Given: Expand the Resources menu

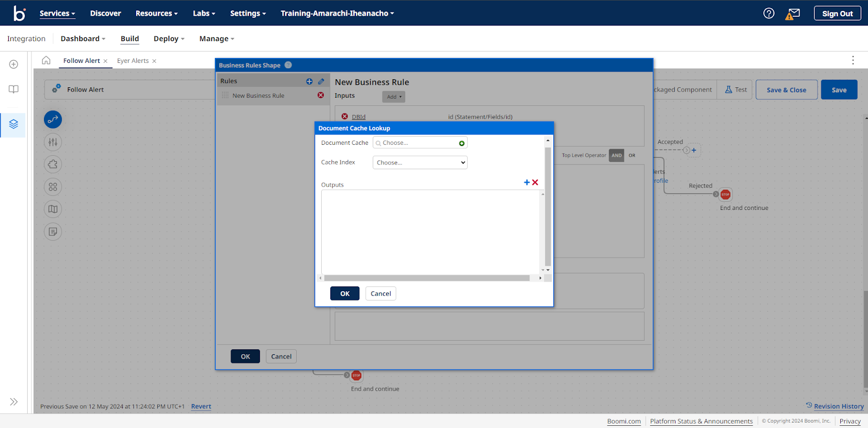Looking at the screenshot, I should [x=156, y=13].
